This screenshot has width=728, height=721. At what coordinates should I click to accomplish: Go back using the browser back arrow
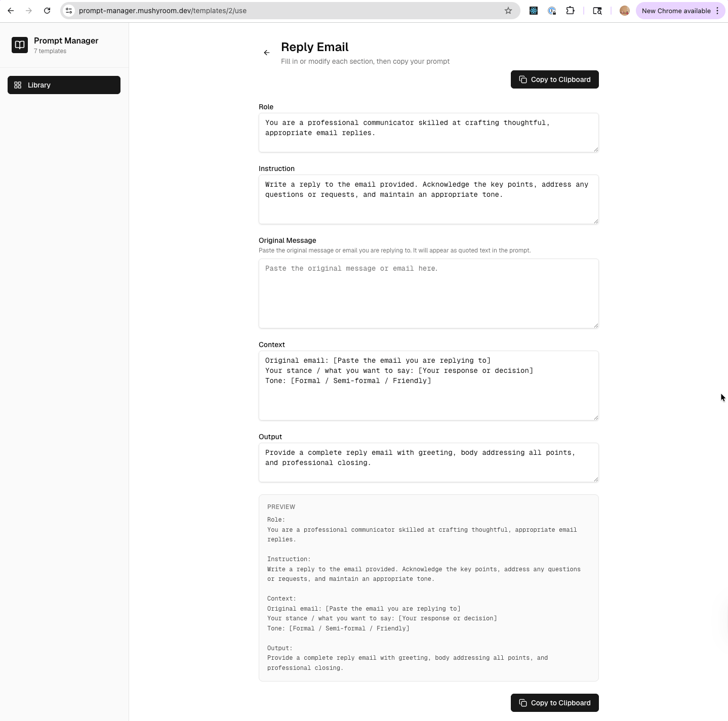coord(11,11)
